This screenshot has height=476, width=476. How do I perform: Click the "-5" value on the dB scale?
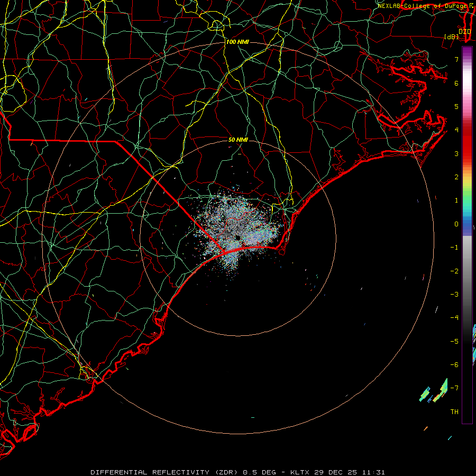(454, 342)
